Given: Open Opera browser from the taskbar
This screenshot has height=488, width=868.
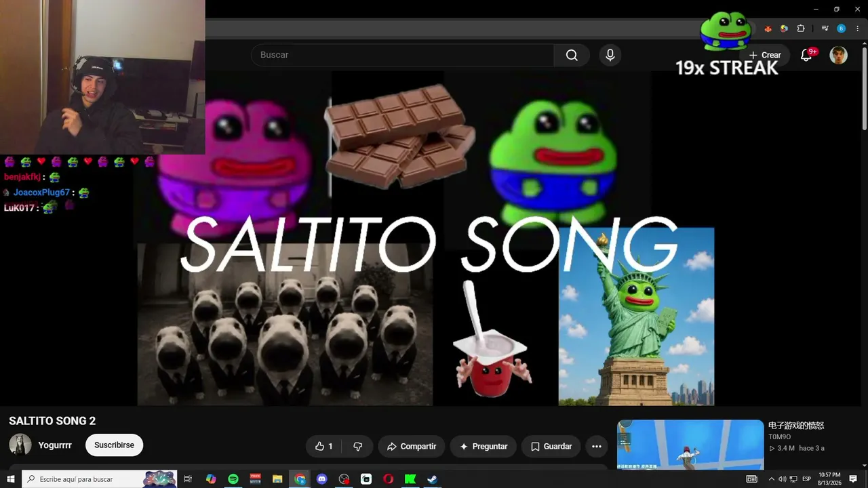Looking at the screenshot, I should 388,479.
